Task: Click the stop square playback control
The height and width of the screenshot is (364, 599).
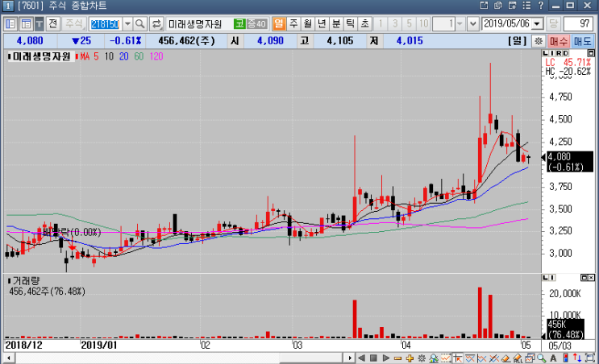Action: tap(373, 358)
